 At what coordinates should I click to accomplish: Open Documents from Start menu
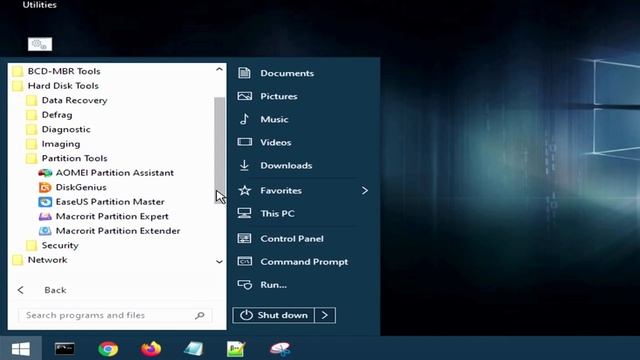(x=287, y=73)
